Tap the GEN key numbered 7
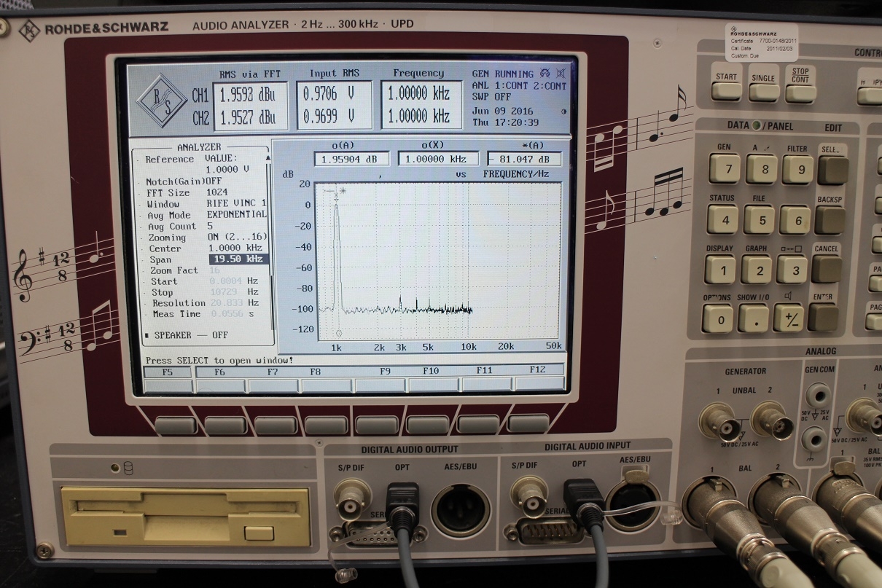The image size is (882, 588). pos(724,169)
